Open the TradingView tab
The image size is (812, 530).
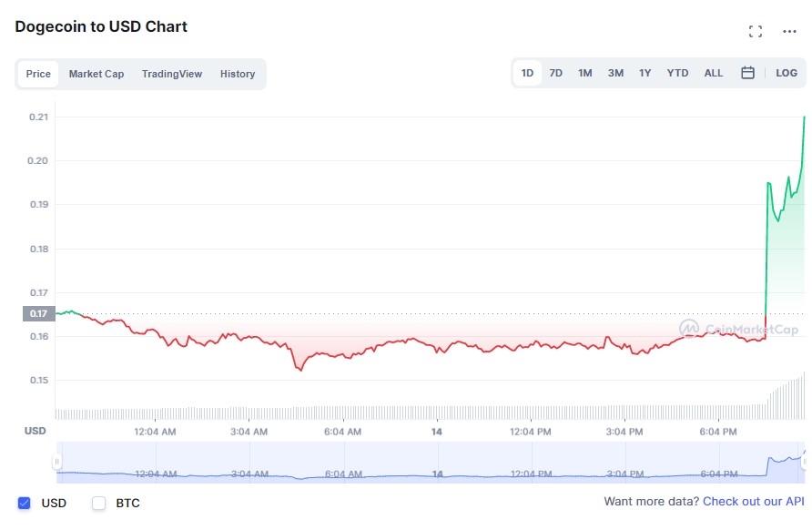[172, 74]
